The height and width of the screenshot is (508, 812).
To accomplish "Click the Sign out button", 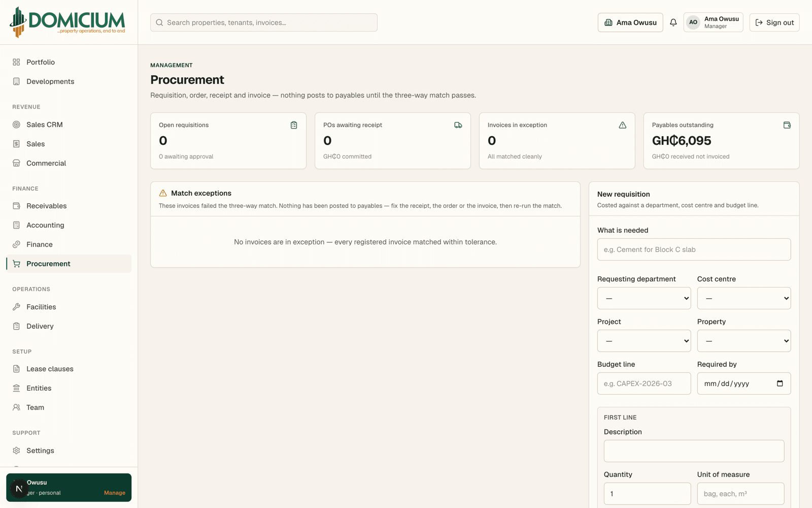I will point(774,22).
